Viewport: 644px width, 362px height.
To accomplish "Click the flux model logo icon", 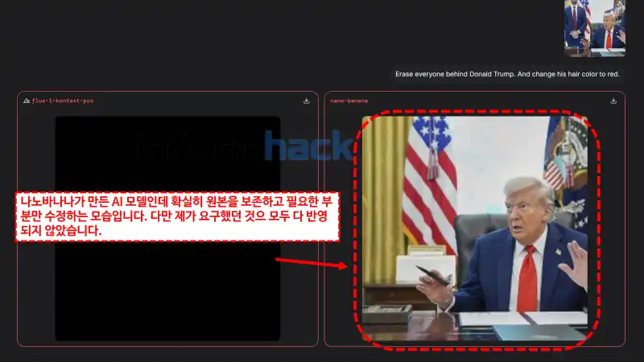I will point(27,101).
